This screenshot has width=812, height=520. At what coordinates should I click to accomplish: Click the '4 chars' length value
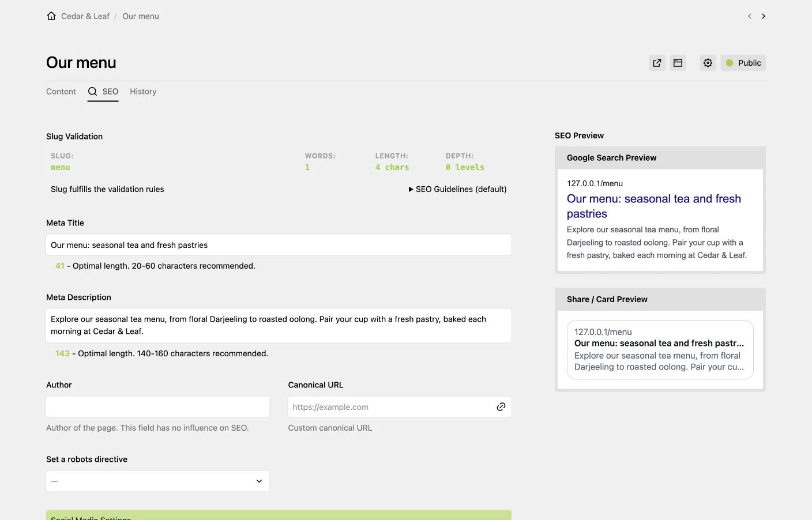(x=392, y=167)
